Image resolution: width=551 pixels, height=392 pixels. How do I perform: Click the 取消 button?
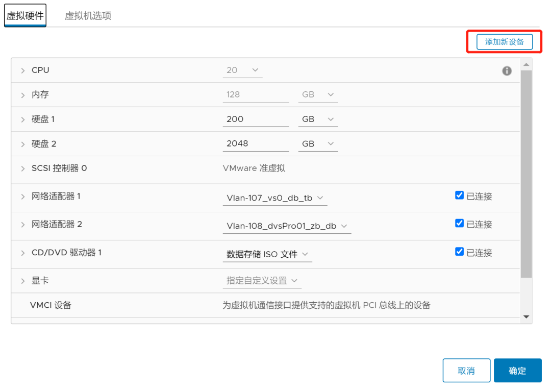pos(466,371)
